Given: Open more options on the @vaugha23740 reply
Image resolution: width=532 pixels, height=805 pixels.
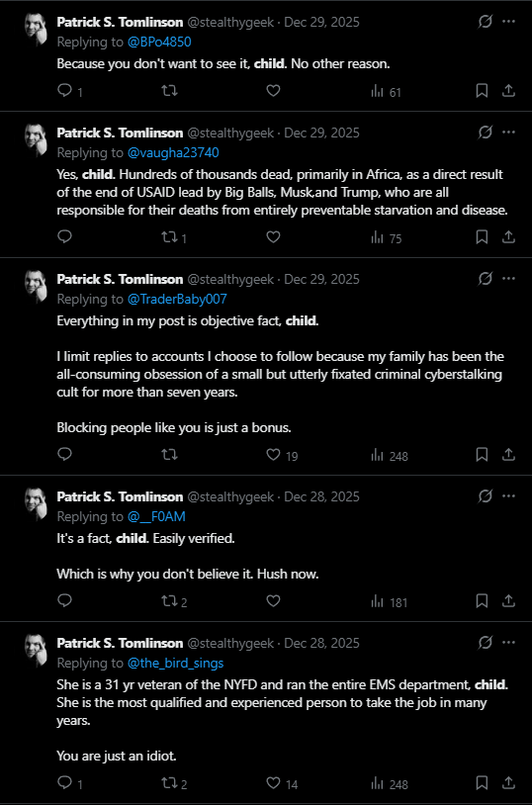Looking at the screenshot, I should tap(508, 133).
